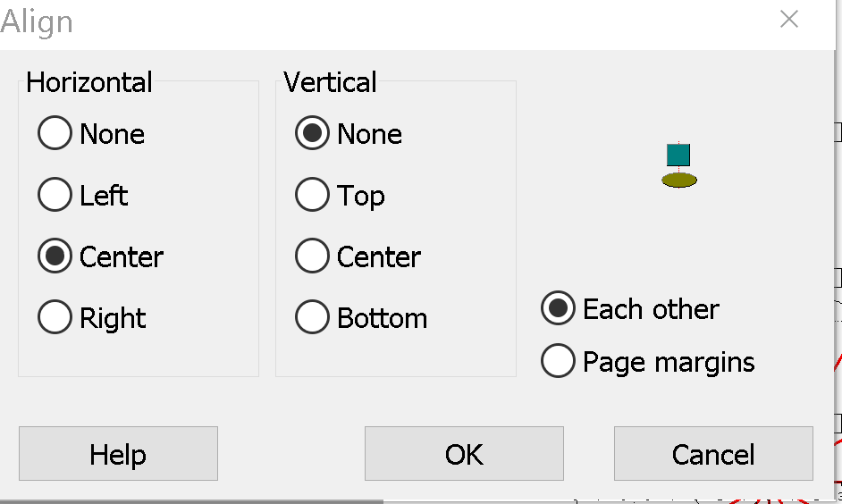The width and height of the screenshot is (842, 504).
Task: Click the Vertical group label
Action: point(330,83)
